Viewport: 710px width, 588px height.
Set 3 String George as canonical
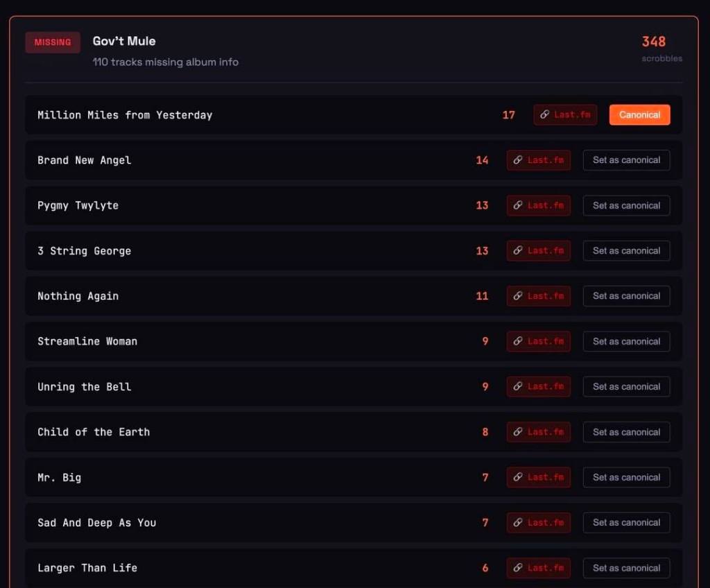point(626,251)
